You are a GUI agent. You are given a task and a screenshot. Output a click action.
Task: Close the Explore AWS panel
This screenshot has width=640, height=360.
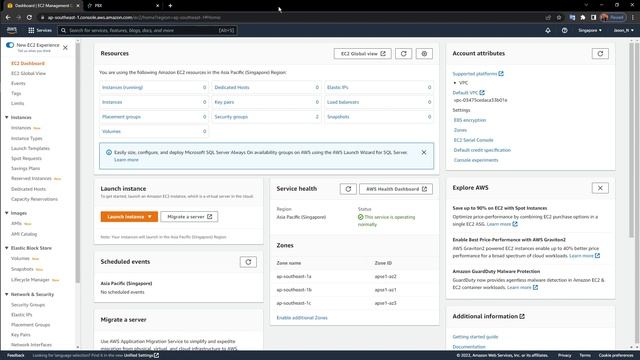tap(600, 188)
